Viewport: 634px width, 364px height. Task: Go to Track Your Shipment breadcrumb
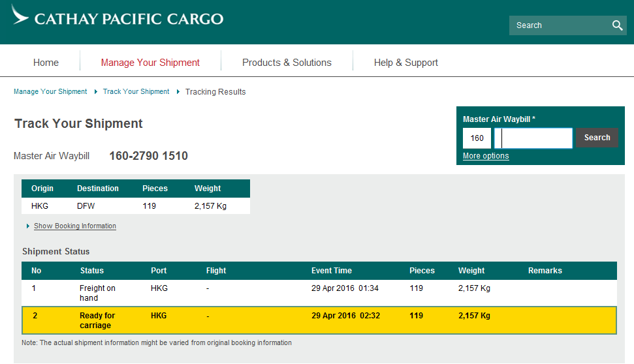pos(136,92)
